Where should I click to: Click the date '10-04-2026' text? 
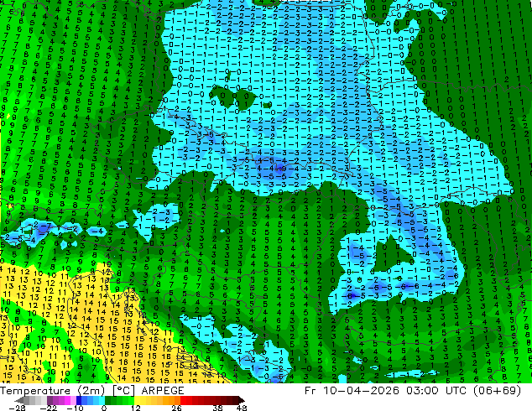pos(361,391)
